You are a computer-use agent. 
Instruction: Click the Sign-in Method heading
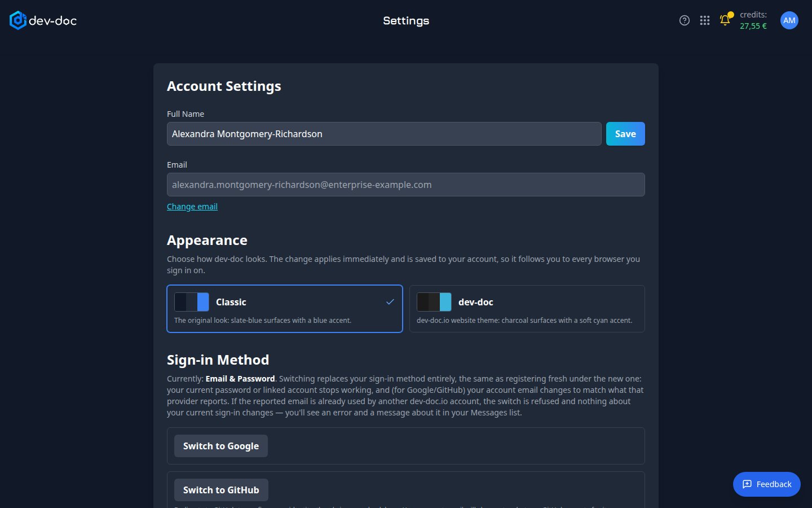pos(218,360)
